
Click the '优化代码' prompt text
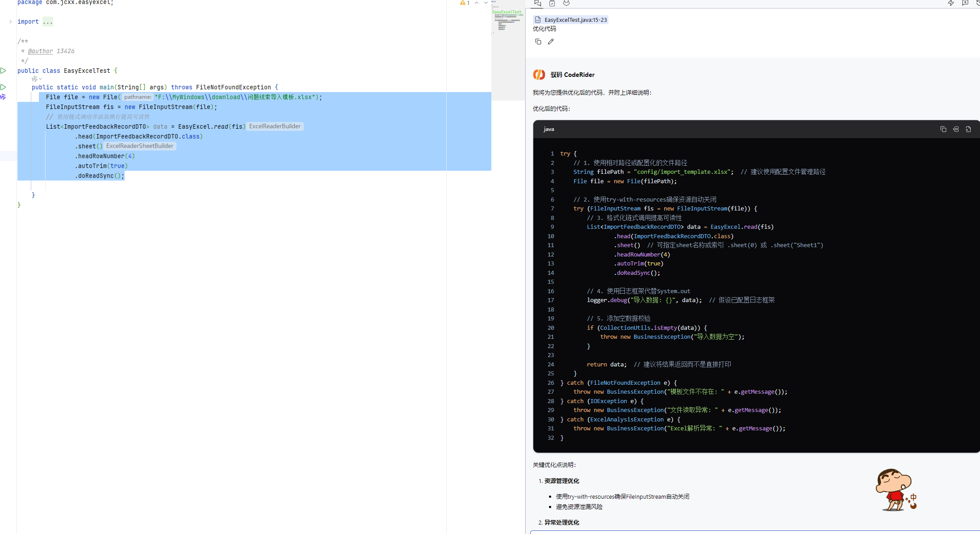click(x=544, y=29)
